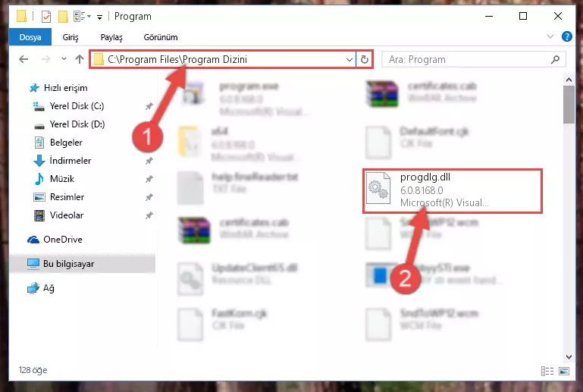
Task: Switch to details view layout icon
Action: 547,371
